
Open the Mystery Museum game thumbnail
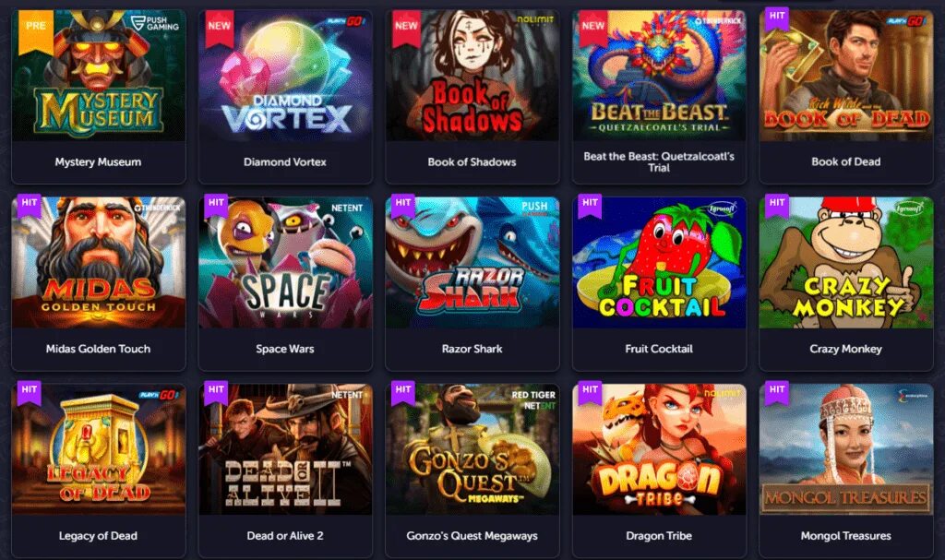[x=99, y=76]
